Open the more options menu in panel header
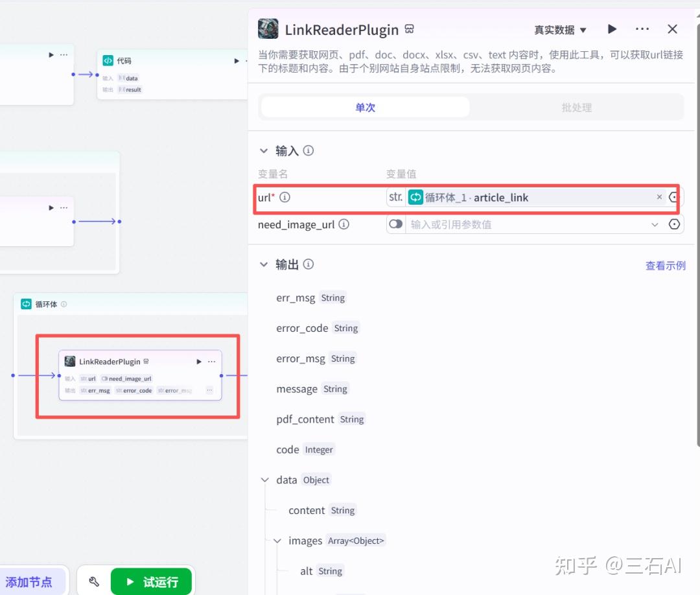Image resolution: width=700 pixels, height=595 pixels. [x=642, y=29]
